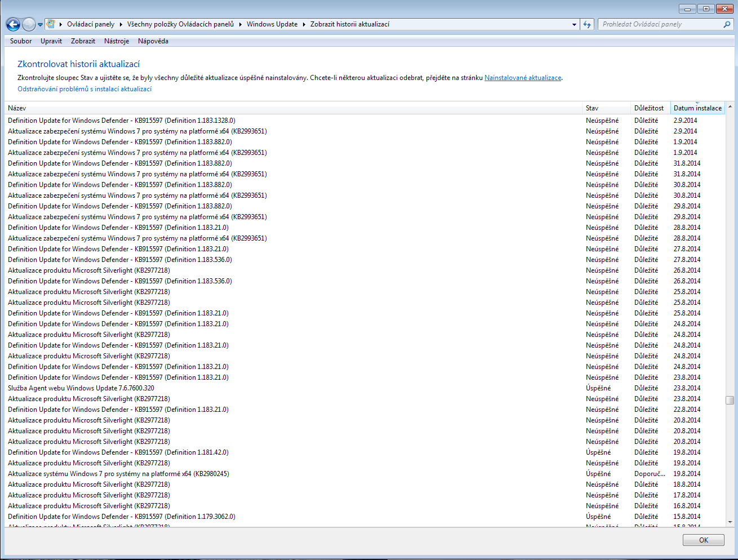738x560 pixels.
Task: Select the Definition 1.183.536.0 row dated 26.8.2014
Action: point(365,281)
